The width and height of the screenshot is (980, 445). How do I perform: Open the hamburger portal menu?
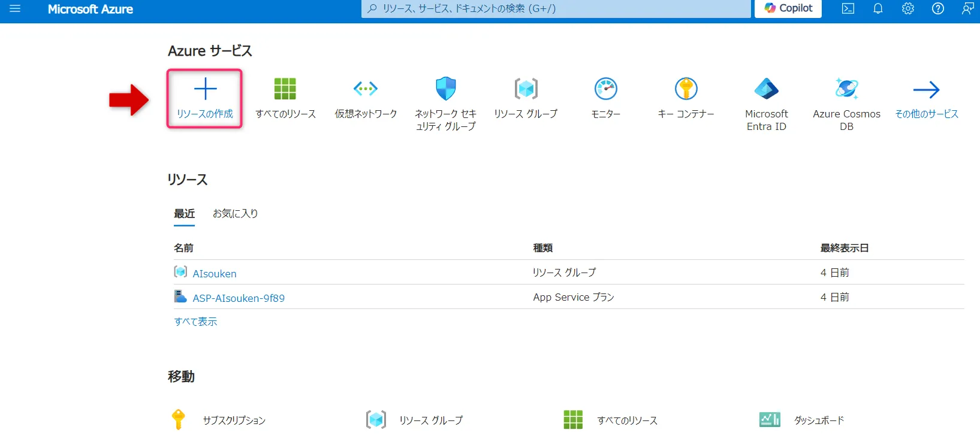pos(15,9)
